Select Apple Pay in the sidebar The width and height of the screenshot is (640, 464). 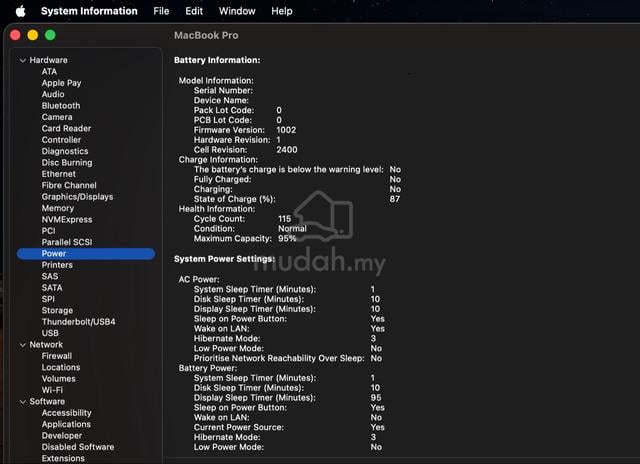coord(61,83)
